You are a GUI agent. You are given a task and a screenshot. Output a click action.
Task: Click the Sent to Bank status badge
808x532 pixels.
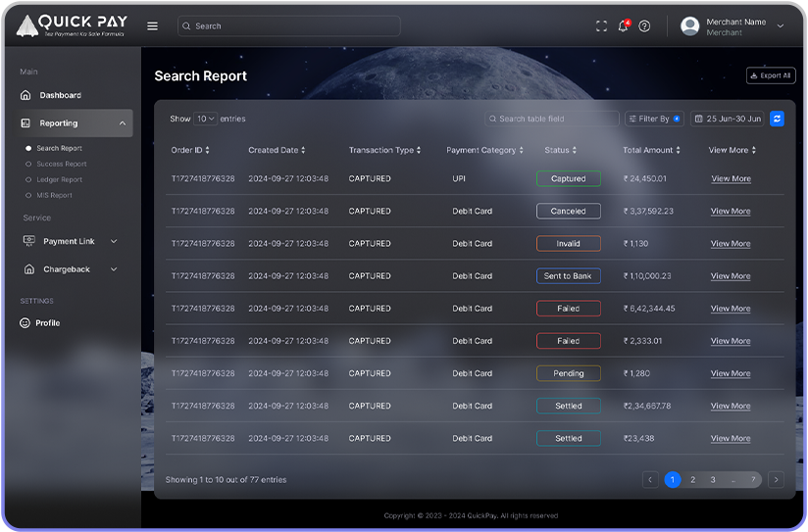(569, 276)
